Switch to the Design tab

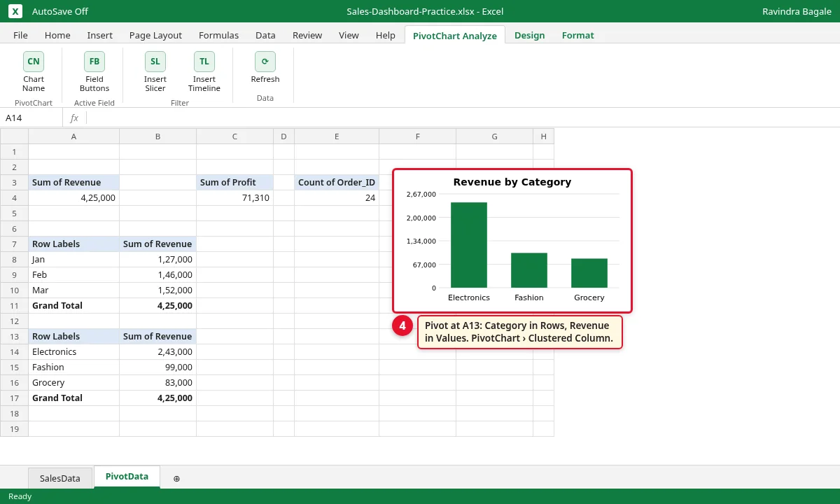(530, 35)
